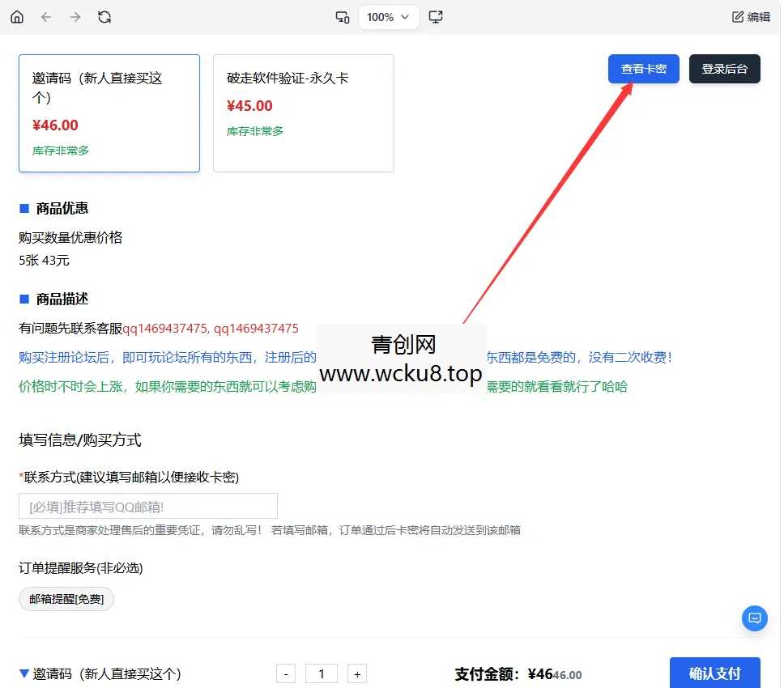Select the 破走软件验证-永久卡 product card
784x688 pixels.
tap(303, 113)
